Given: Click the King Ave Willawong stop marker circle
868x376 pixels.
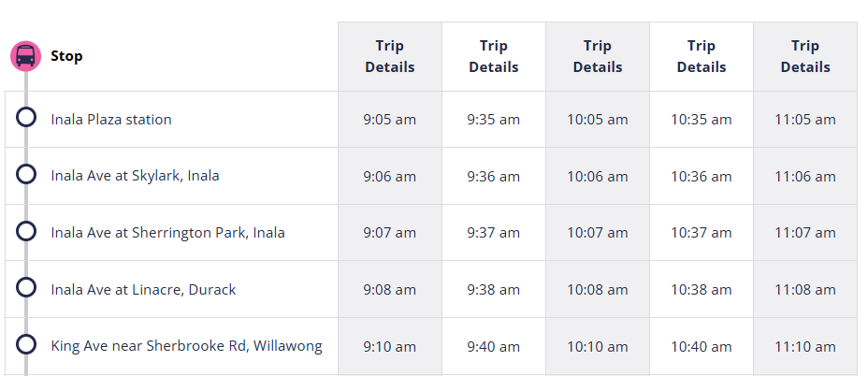Looking at the screenshot, I should click(26, 344).
